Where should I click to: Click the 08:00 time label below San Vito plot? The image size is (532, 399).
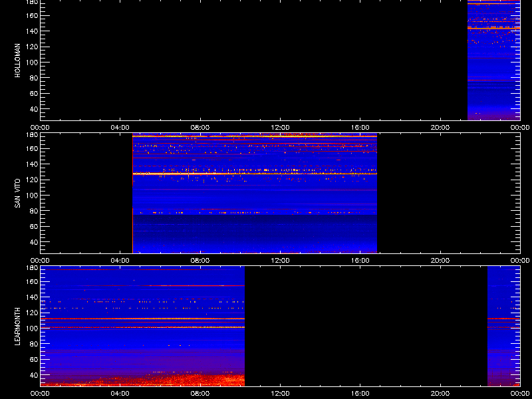pyautogui.click(x=200, y=261)
